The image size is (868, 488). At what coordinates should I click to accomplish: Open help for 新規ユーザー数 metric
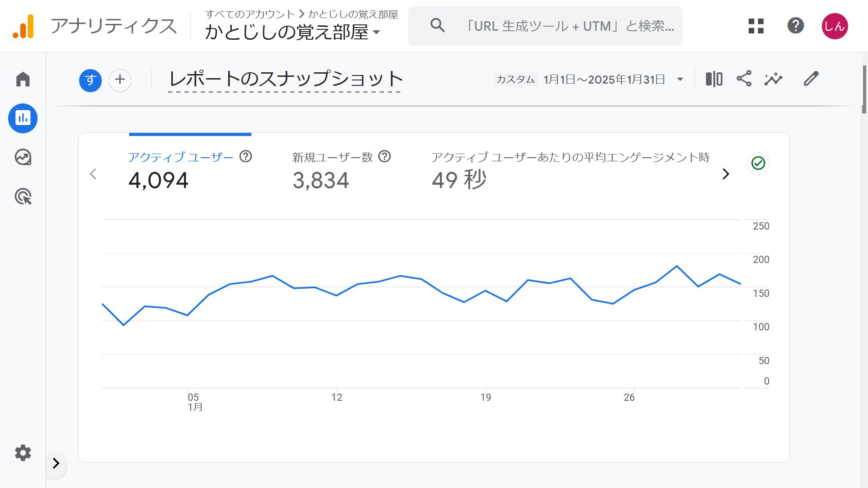pos(384,156)
